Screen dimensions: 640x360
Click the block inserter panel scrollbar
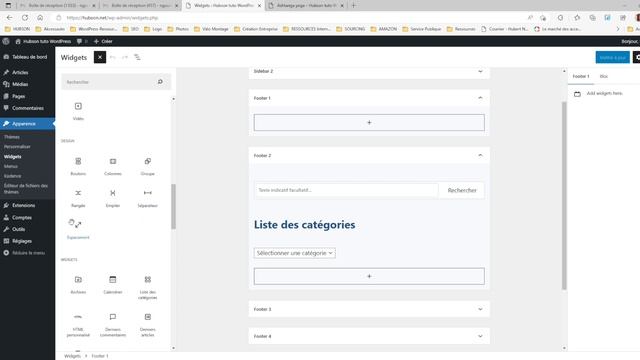point(173,206)
